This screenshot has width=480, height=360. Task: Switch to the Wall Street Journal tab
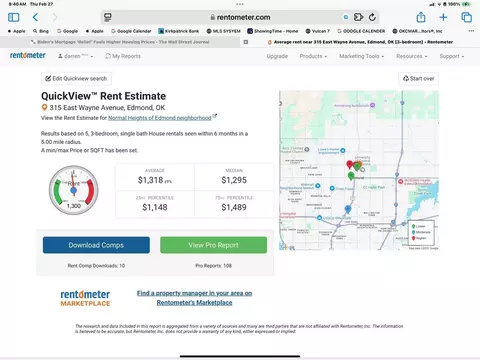(120, 42)
